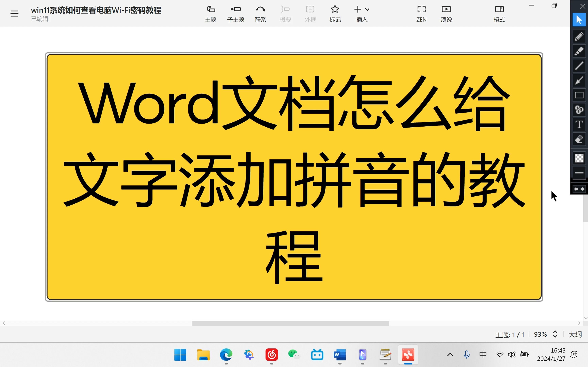
Task: Start 演说 presentation mode
Action: pos(446,13)
